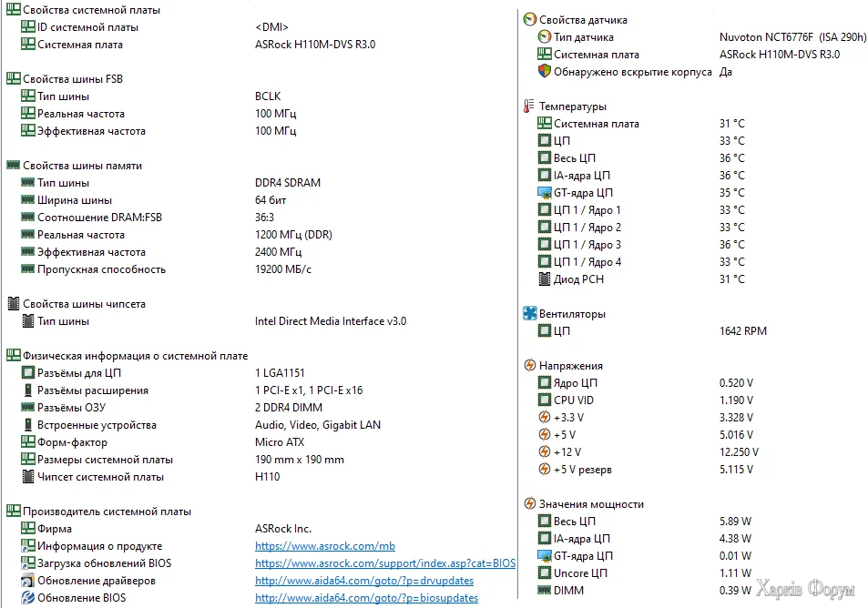Select the 'Физическая информация о системной плате' header

(x=128, y=356)
